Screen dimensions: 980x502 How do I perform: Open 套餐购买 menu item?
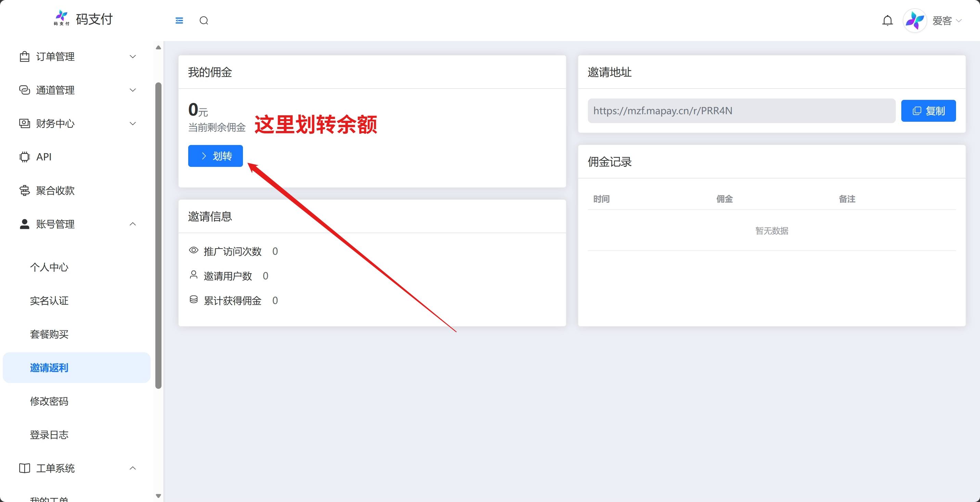coord(49,334)
